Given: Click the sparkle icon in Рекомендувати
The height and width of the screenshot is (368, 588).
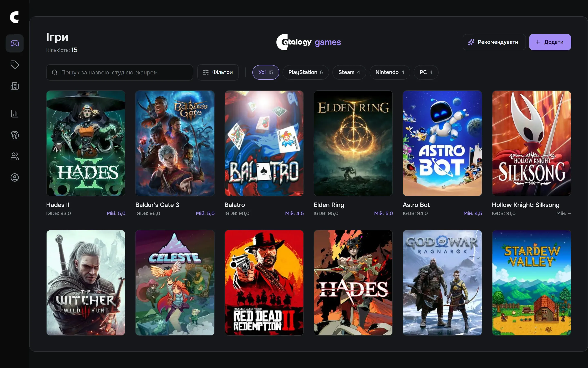Looking at the screenshot, I should click(471, 42).
